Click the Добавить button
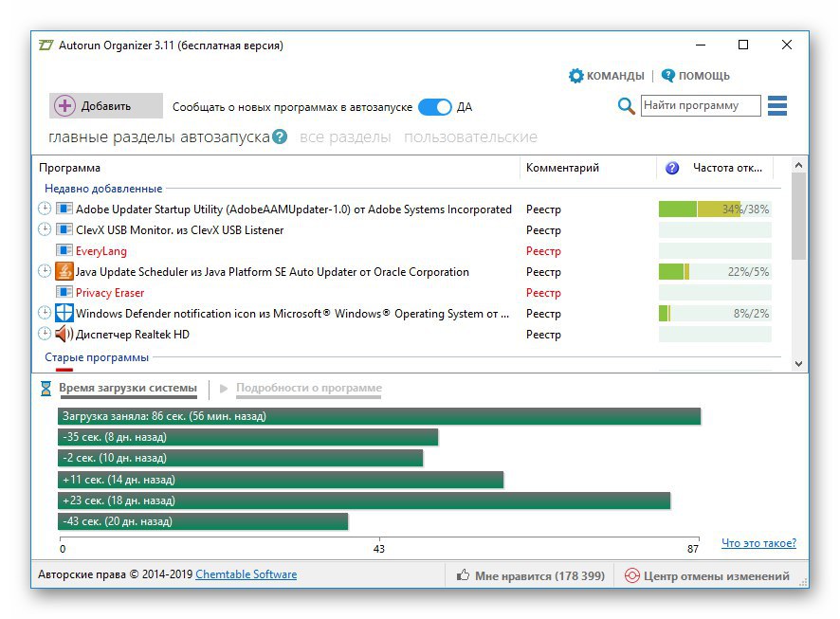The image size is (840, 619). click(x=106, y=106)
